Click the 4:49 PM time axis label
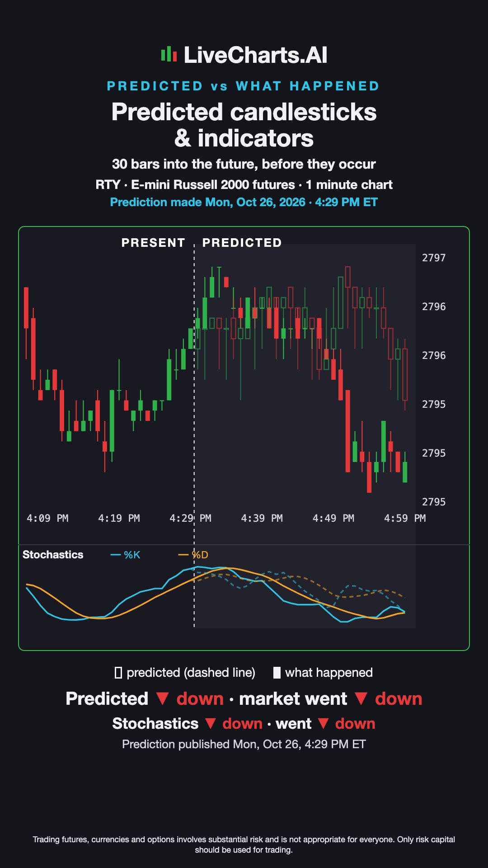Screen dimensions: 488x868 coord(333,518)
